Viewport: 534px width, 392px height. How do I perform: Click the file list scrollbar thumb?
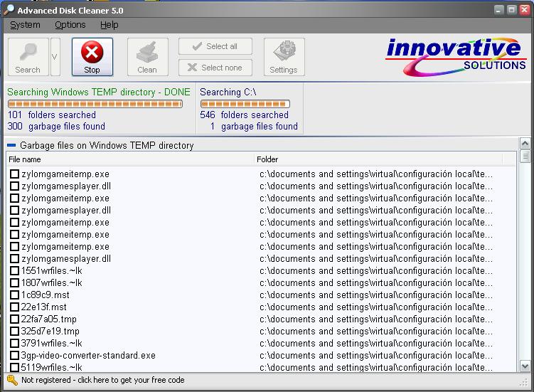[525, 157]
